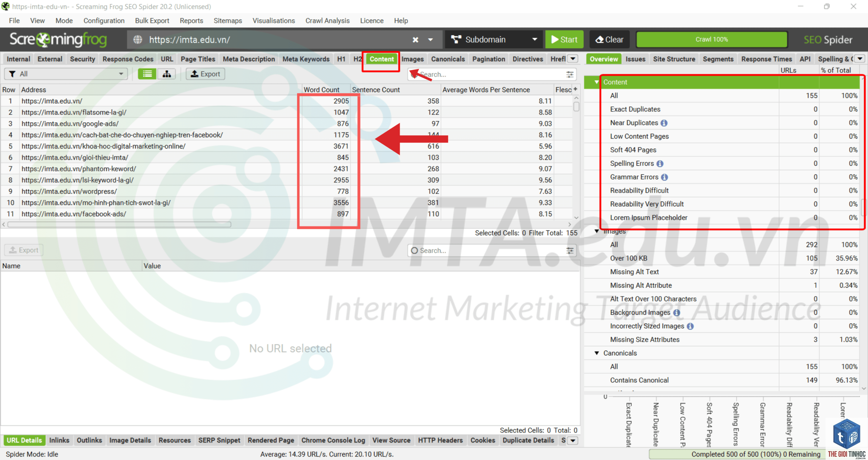Screen dimensions: 868x460
Task: Collapse the Content section in Overview
Action: [596, 82]
